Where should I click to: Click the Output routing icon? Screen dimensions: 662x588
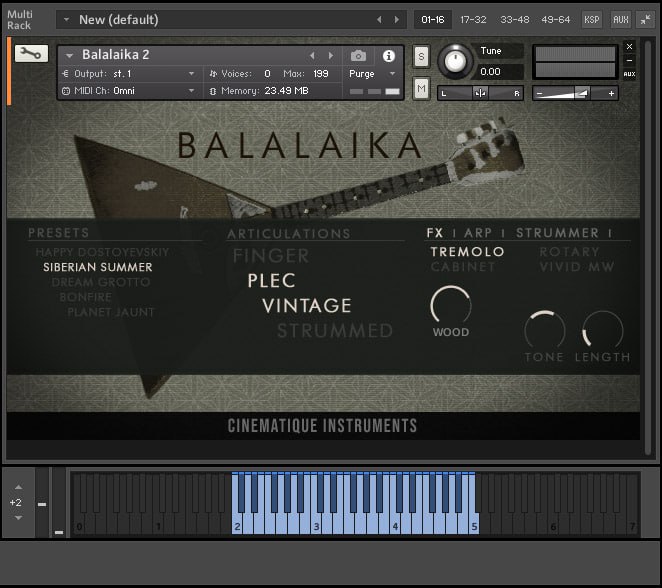click(x=65, y=73)
